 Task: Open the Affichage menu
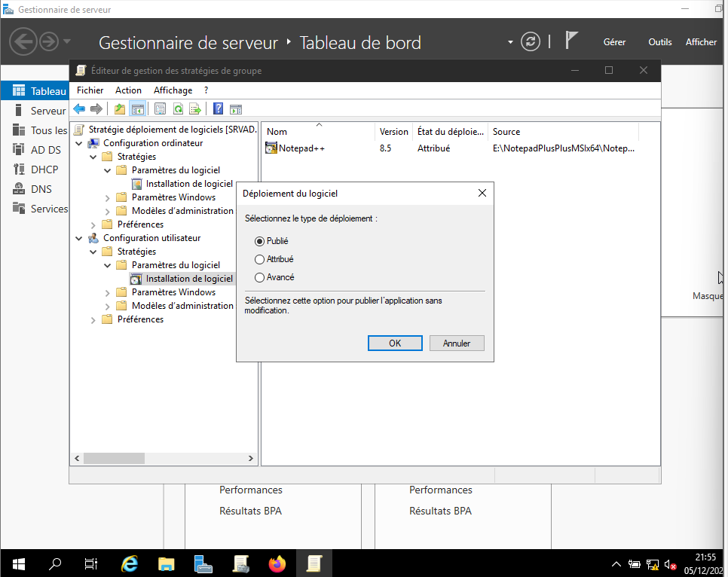coord(173,90)
